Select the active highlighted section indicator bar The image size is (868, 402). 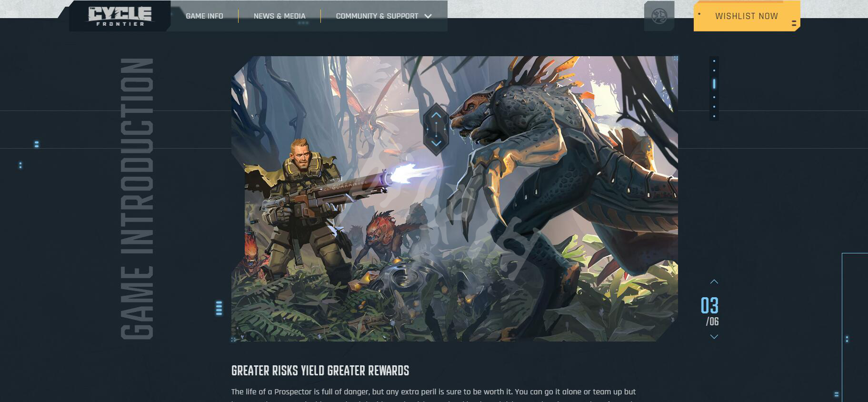pos(714,84)
